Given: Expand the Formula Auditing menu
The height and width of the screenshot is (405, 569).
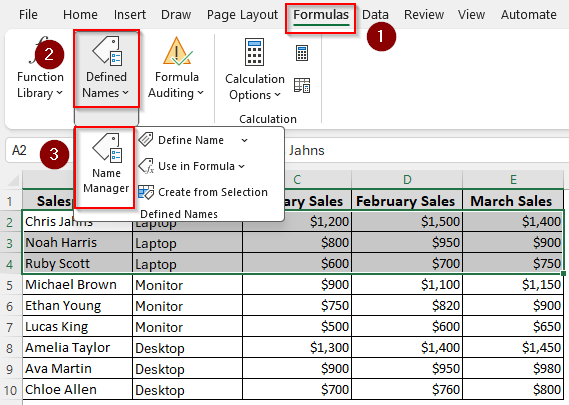Looking at the screenshot, I should (176, 68).
